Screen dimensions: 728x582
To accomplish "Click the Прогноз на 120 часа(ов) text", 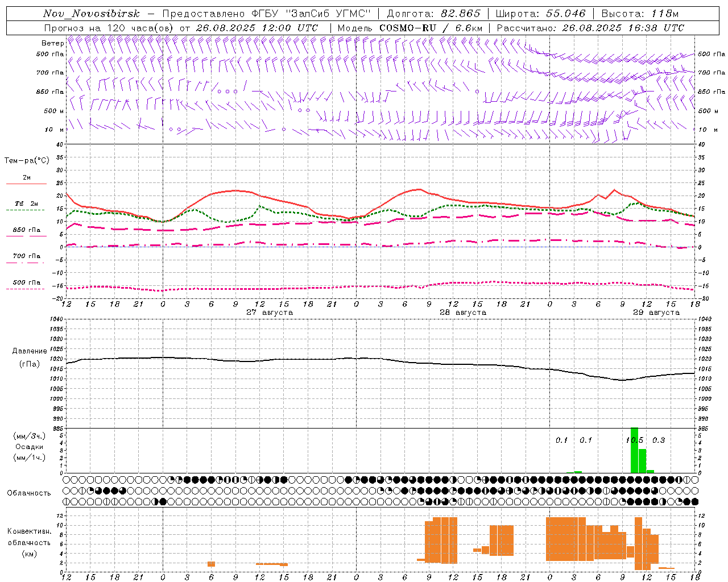I will point(110,28).
